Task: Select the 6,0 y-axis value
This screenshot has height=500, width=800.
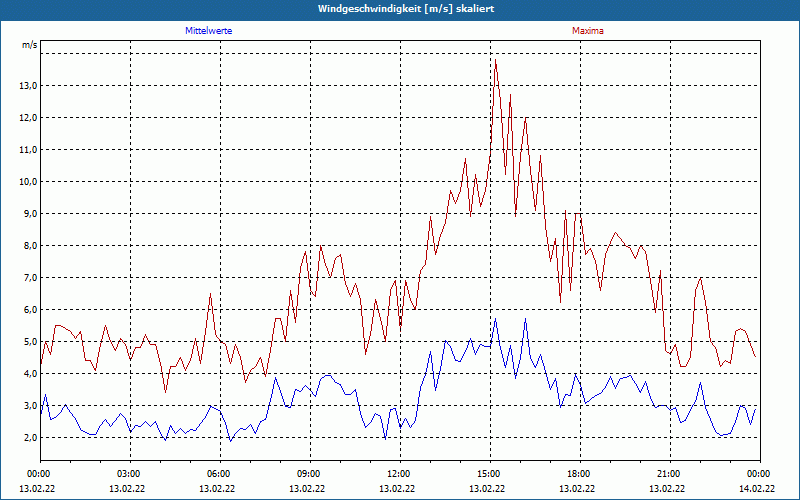Action: point(30,310)
